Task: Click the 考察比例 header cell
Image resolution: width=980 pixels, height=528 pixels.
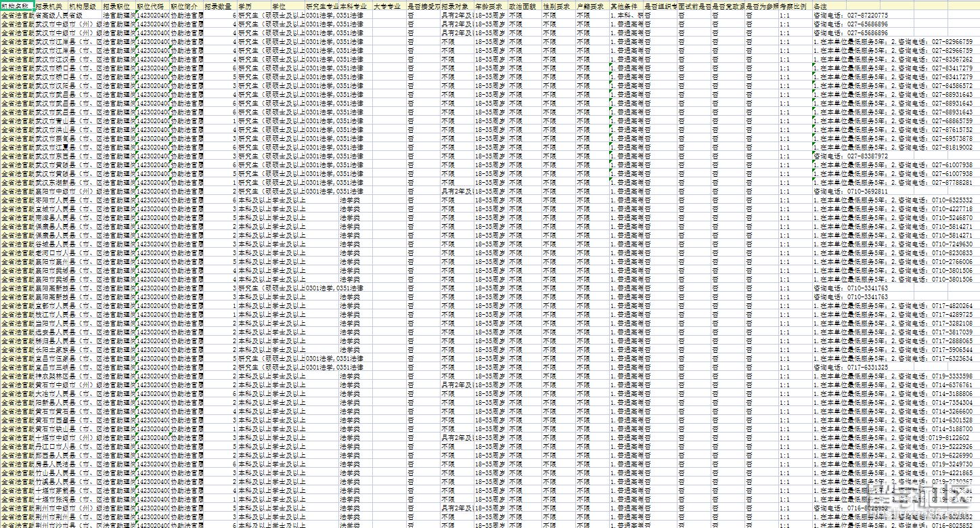Action: 795,5
